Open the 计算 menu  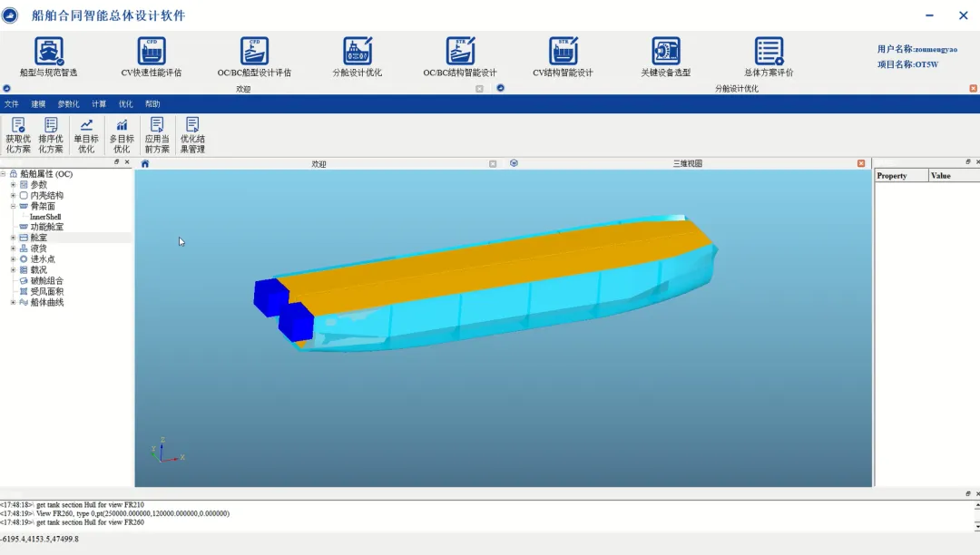click(x=99, y=104)
